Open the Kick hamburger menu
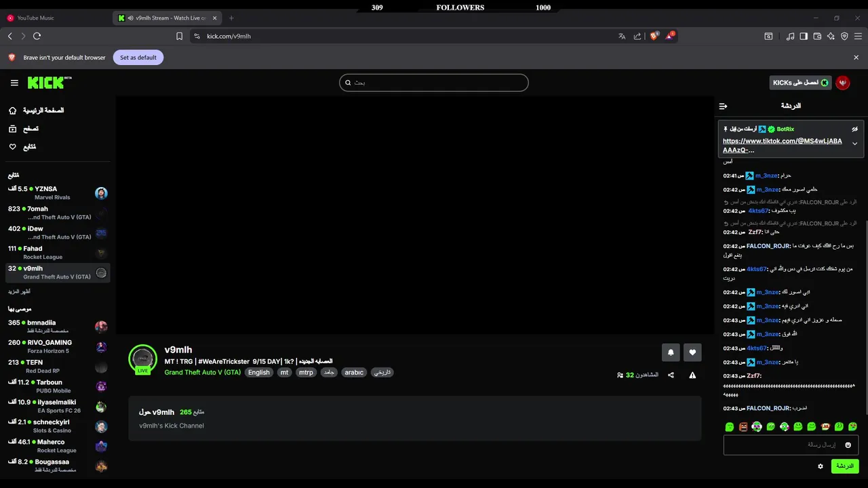This screenshot has height=488, width=868. (x=14, y=83)
